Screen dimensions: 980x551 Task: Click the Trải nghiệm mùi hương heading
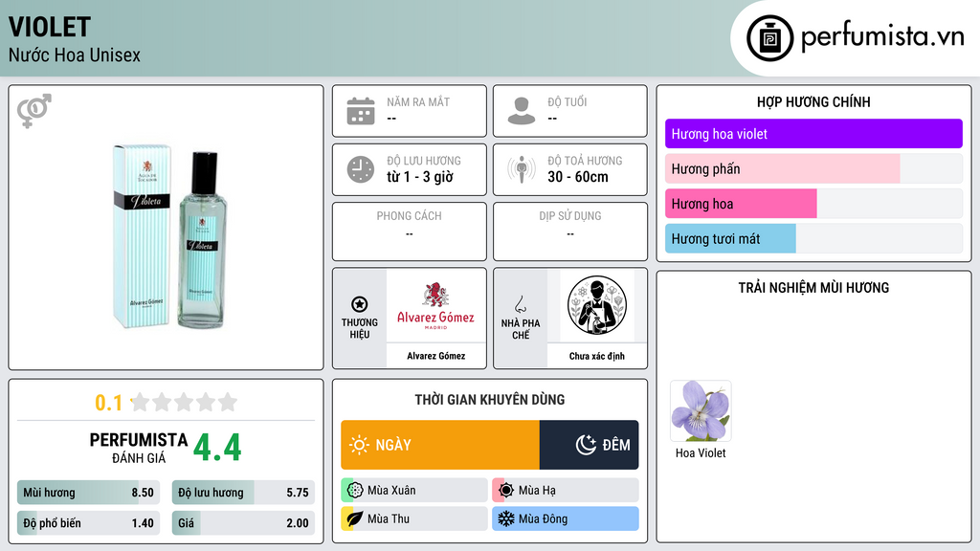(x=813, y=287)
